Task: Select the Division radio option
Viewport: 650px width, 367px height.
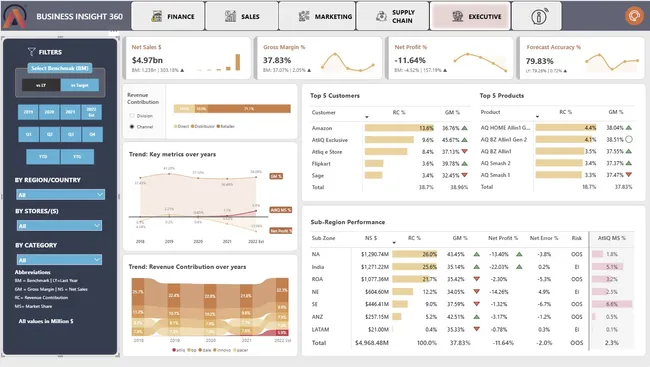Action: [132, 116]
